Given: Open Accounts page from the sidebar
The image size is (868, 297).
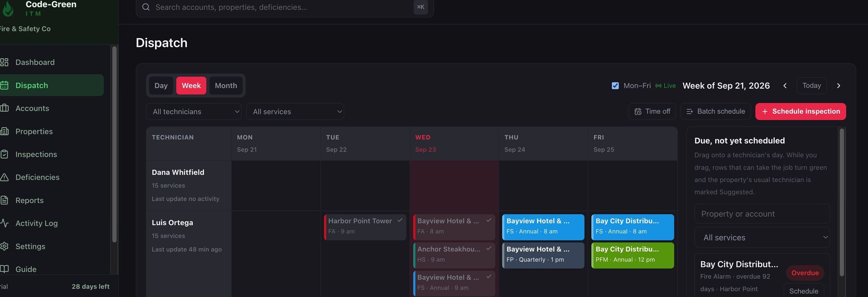Looking at the screenshot, I should pos(52,108).
